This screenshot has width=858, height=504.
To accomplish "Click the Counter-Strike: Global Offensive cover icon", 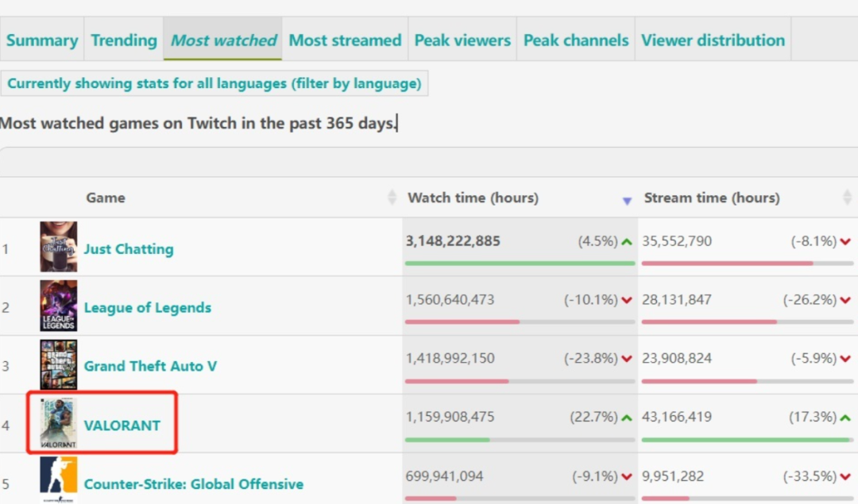I will click(x=59, y=480).
